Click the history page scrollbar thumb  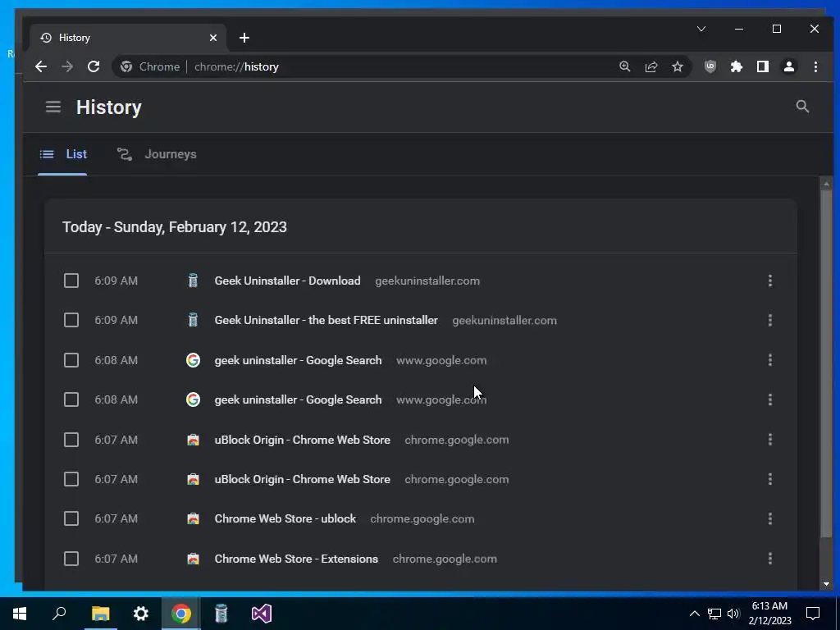coord(826,364)
